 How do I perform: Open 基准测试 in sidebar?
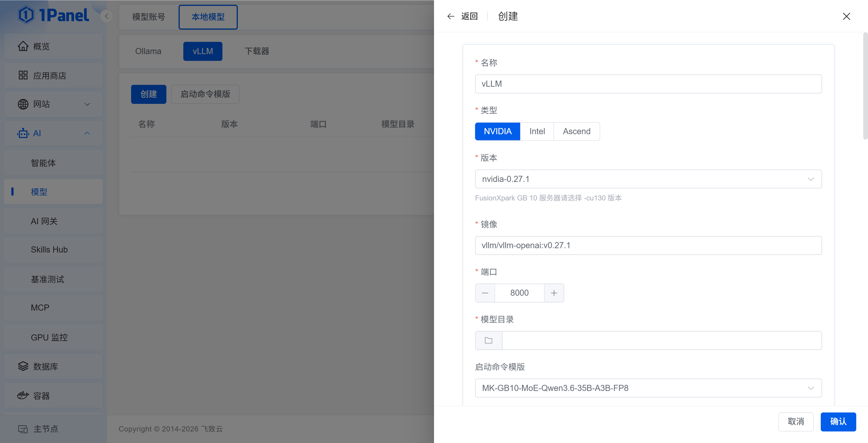(53, 279)
